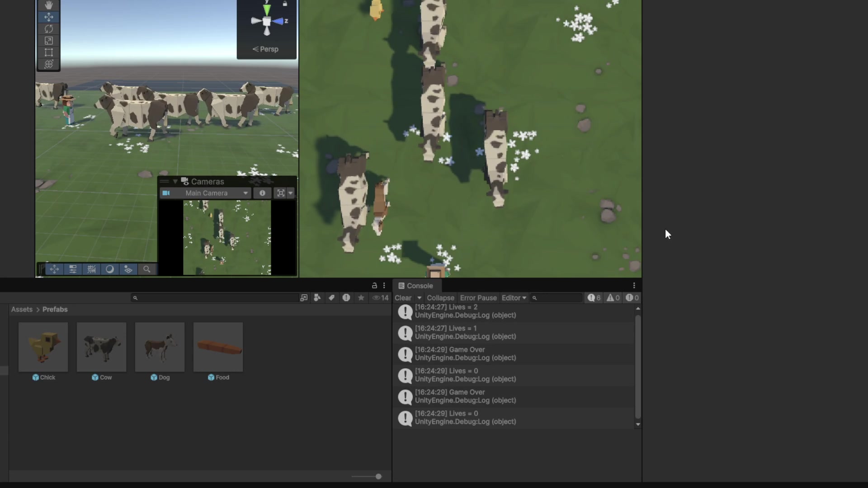The height and width of the screenshot is (488, 868).
Task: Clear the Console log
Action: [x=403, y=298]
